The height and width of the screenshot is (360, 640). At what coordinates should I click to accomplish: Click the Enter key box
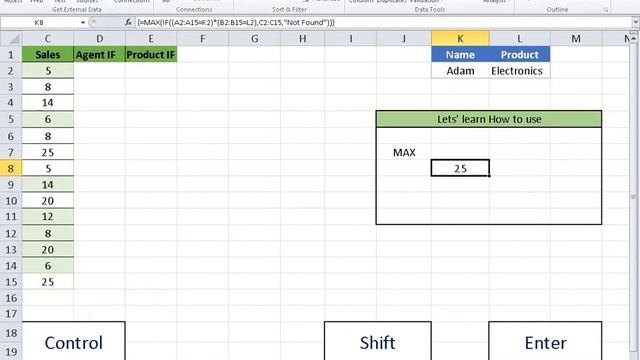[545, 341]
